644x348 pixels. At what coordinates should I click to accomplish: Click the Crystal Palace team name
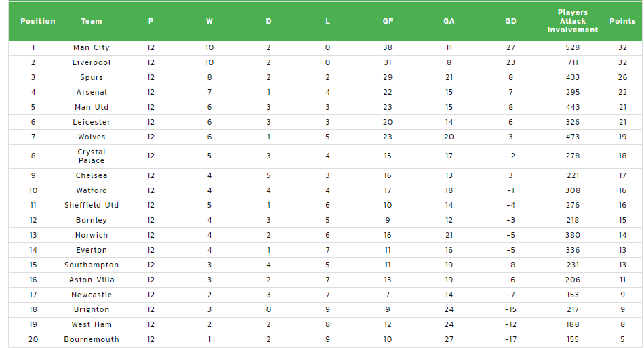(92, 156)
